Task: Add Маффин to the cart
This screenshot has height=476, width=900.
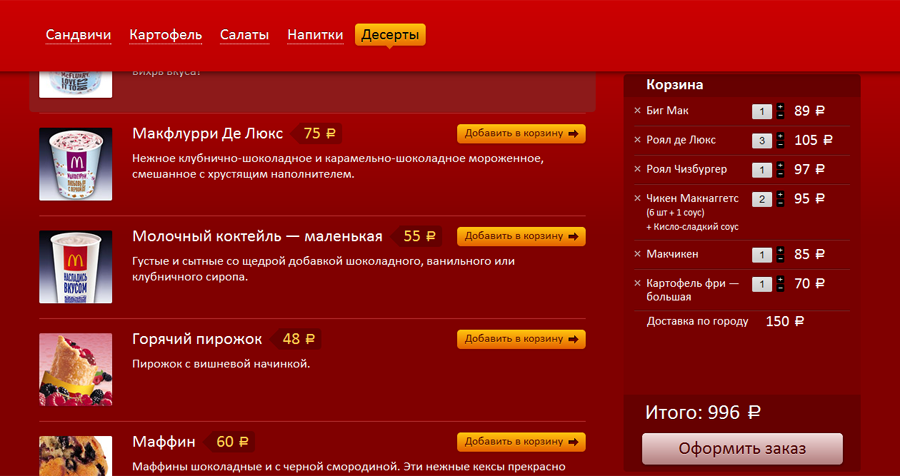Action: [521, 442]
